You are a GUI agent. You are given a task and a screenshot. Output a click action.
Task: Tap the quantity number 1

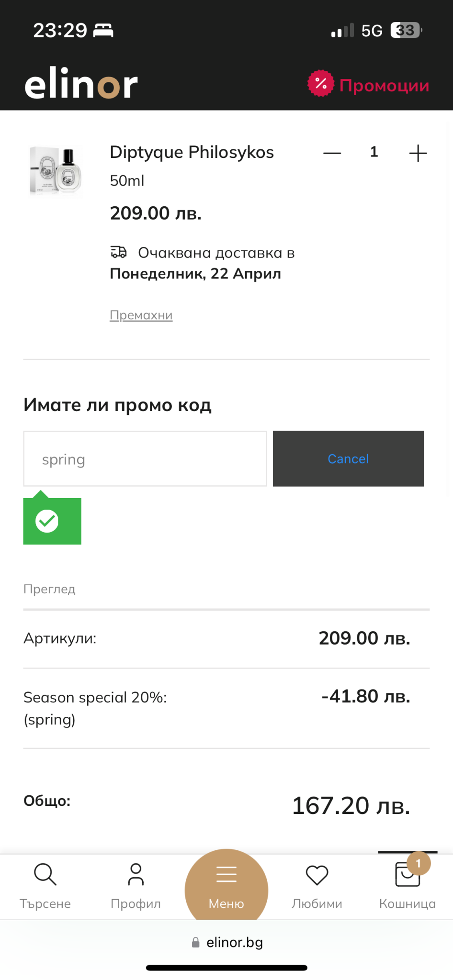click(x=374, y=152)
